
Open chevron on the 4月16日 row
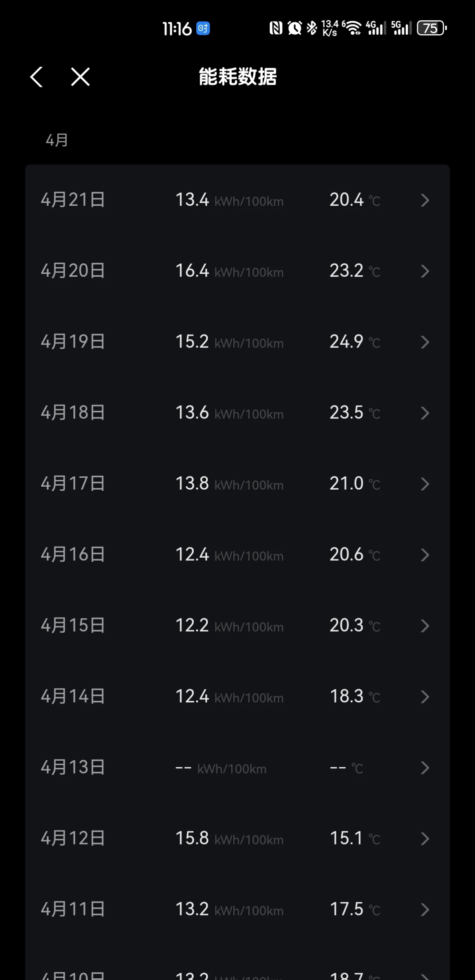click(425, 555)
